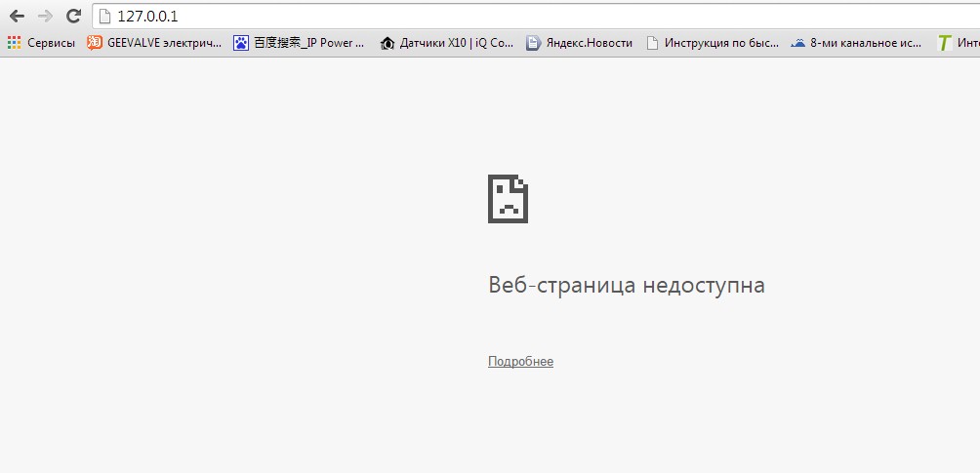Open the 8-ми канальное ис... bookmark

point(856,43)
